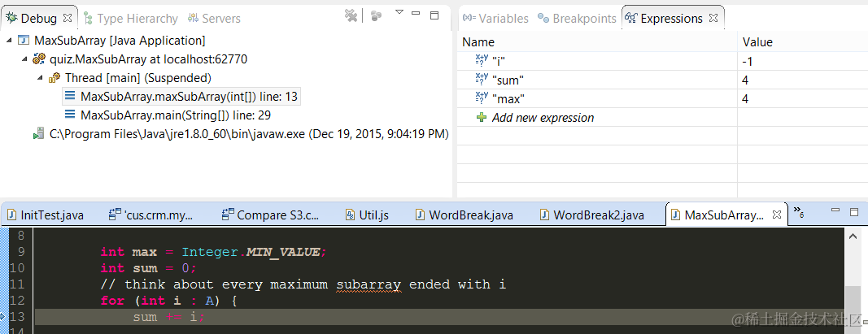Select quiz.MaxSubArray at localhost:62770

(148, 59)
